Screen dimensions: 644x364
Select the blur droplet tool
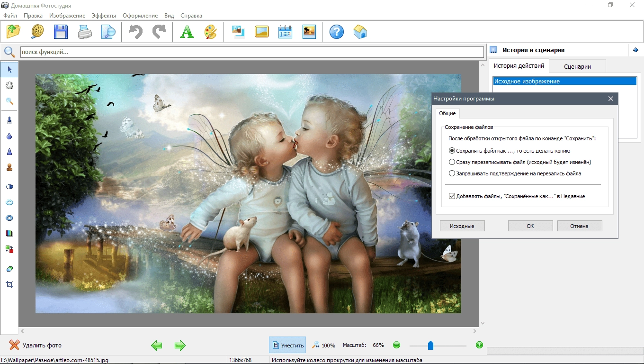coord(9,136)
